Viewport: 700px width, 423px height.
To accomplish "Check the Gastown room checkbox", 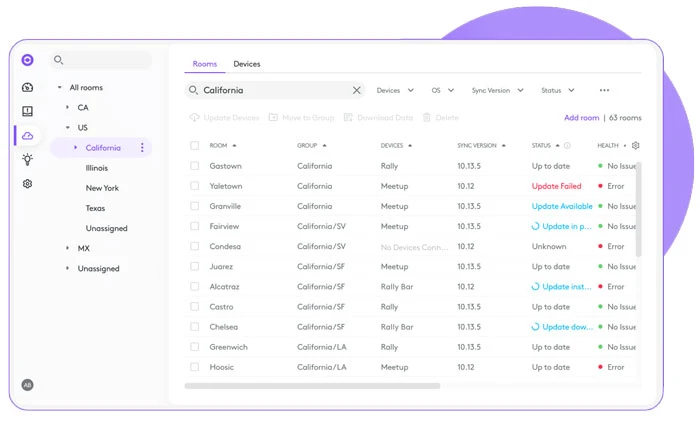I will (x=195, y=166).
